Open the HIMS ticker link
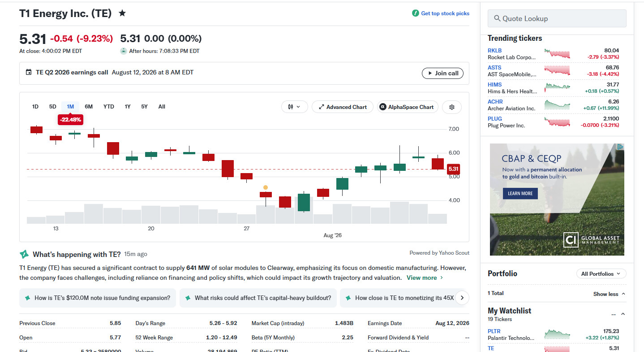This screenshot has height=352, width=644. point(495,85)
